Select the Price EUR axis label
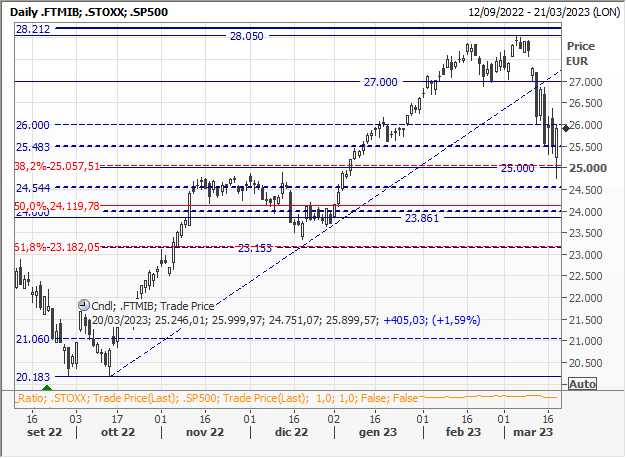The width and height of the screenshot is (626, 458). coord(580,53)
